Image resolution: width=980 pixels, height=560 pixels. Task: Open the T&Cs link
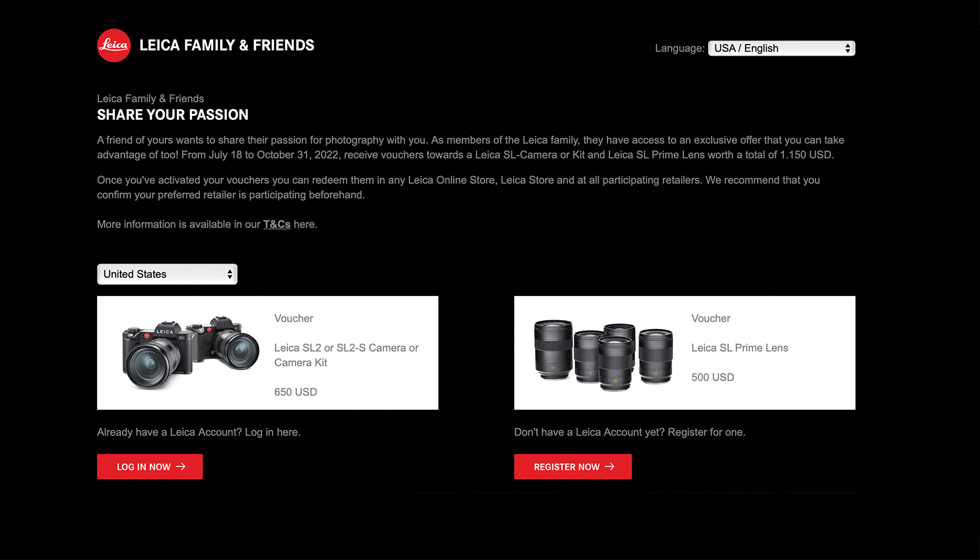pyautogui.click(x=277, y=224)
